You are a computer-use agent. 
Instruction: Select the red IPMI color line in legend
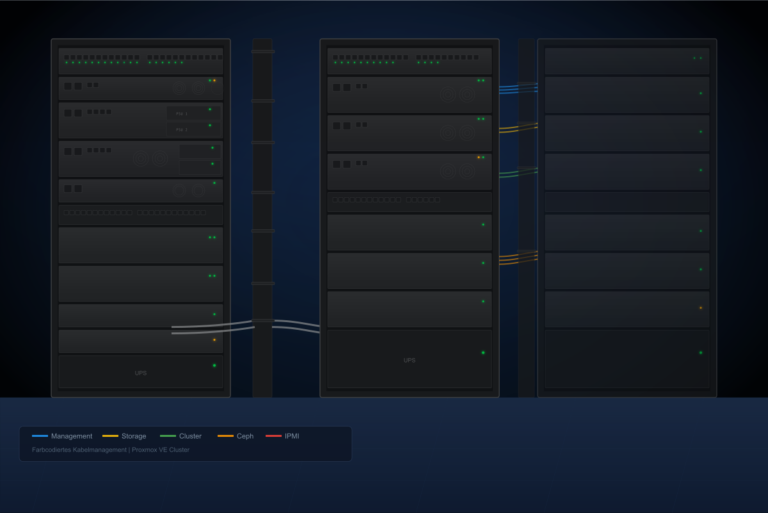[x=273, y=436]
